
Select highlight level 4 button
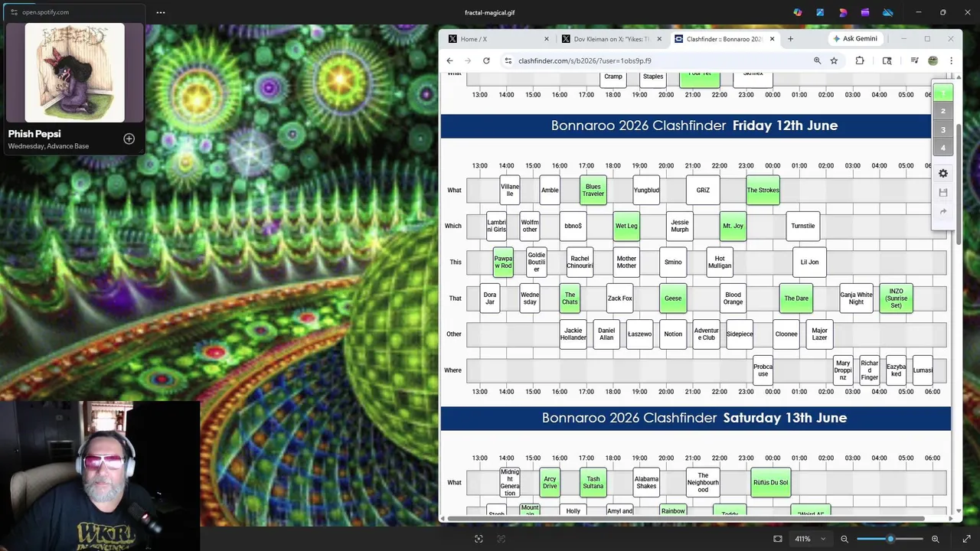[x=943, y=148]
